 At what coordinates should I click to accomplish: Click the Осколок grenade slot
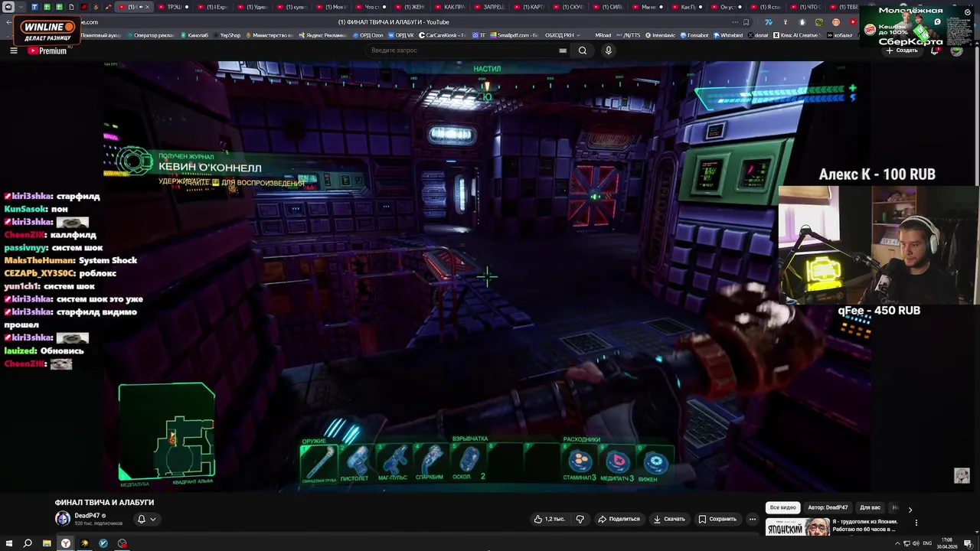(467, 461)
